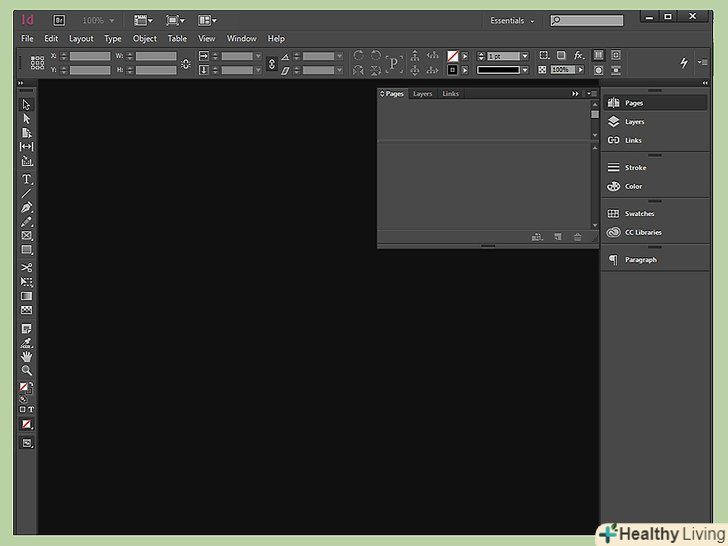Switch to the Layers tab

pos(422,94)
